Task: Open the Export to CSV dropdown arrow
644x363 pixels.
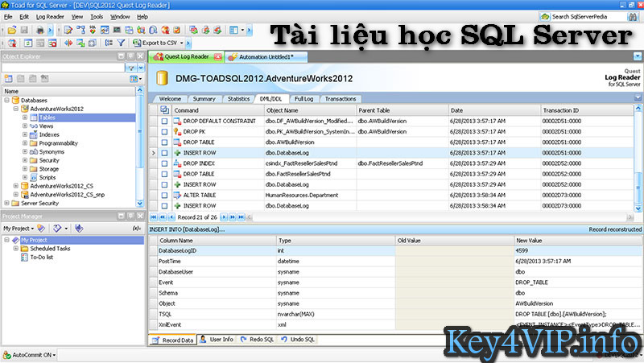Action: (x=182, y=43)
